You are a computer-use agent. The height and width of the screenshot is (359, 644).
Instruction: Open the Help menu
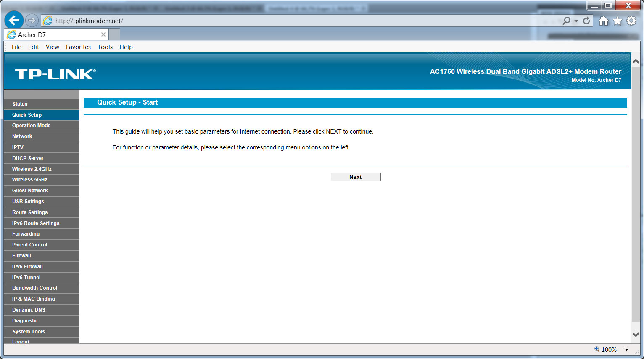click(x=126, y=47)
